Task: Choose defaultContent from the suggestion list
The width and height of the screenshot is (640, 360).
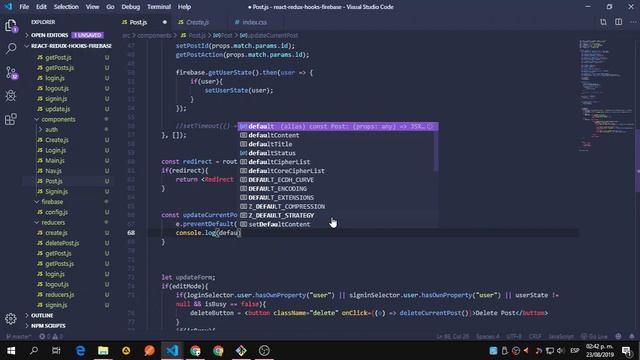Action: coord(336,136)
